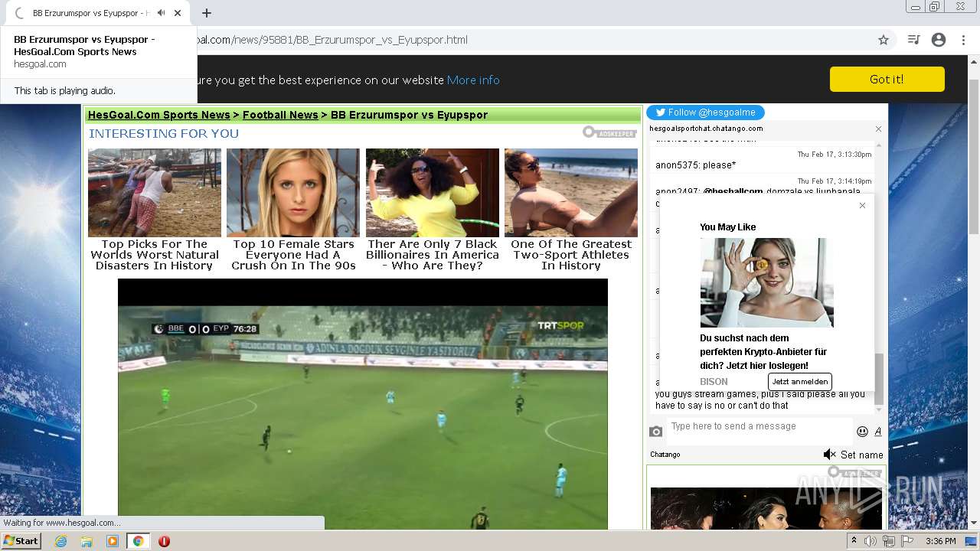Bookmark this page with the star icon
980x551 pixels.
tap(884, 40)
